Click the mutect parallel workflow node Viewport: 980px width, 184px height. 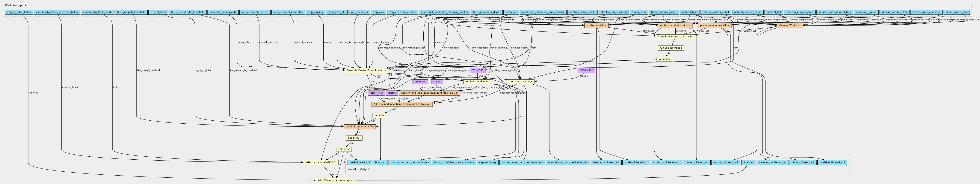[675, 25]
